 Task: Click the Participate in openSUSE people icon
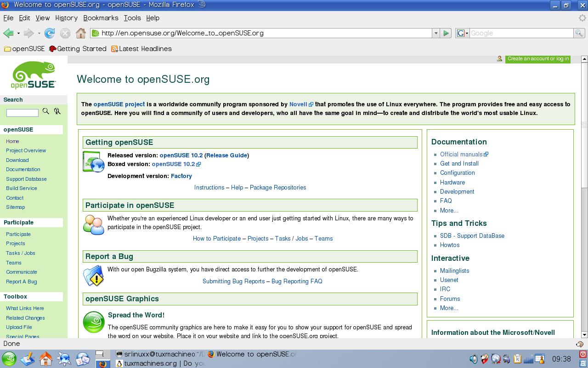click(x=93, y=224)
